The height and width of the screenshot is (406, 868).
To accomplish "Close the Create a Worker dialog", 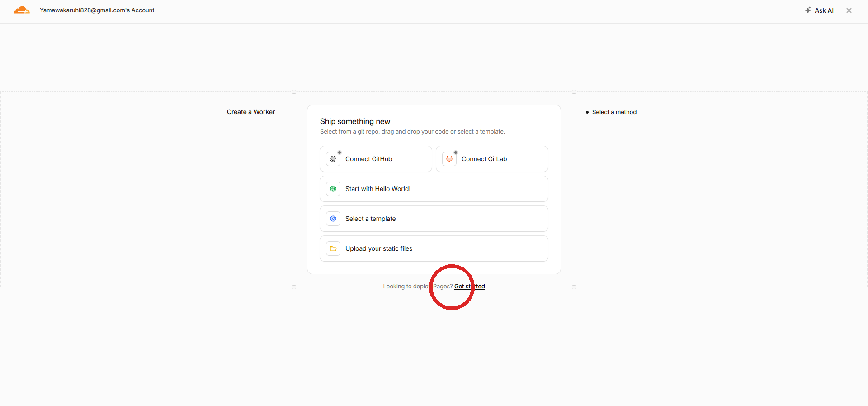I will [849, 10].
